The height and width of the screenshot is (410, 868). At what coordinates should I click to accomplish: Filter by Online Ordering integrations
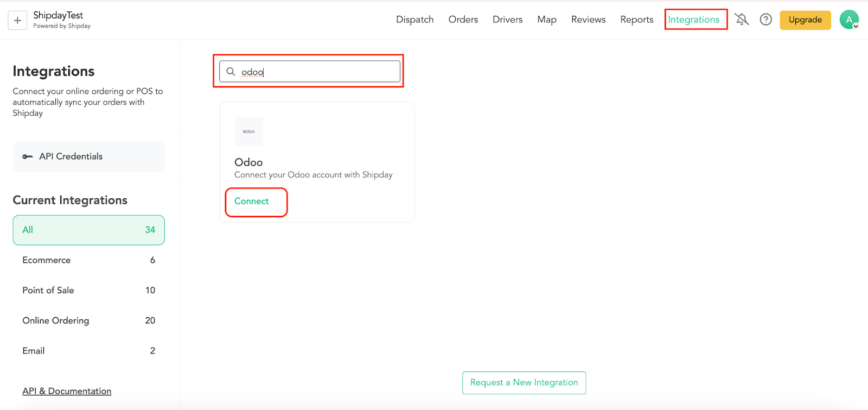click(88, 320)
